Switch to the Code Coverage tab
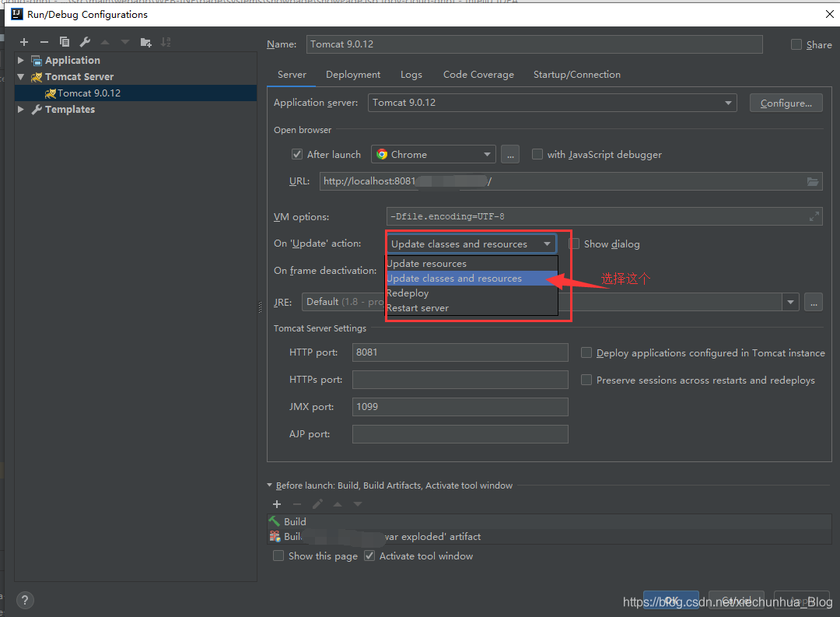Viewport: 840px width, 617px height. 478,75
